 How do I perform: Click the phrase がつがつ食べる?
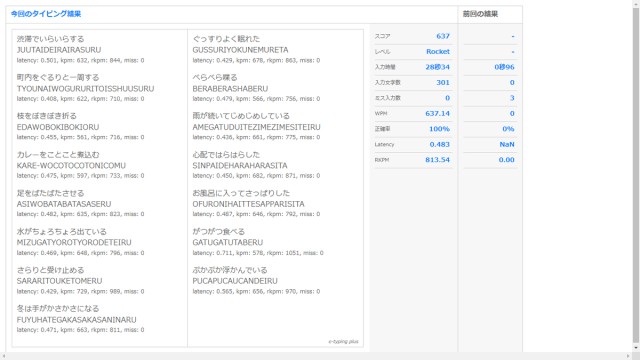[x=218, y=231]
